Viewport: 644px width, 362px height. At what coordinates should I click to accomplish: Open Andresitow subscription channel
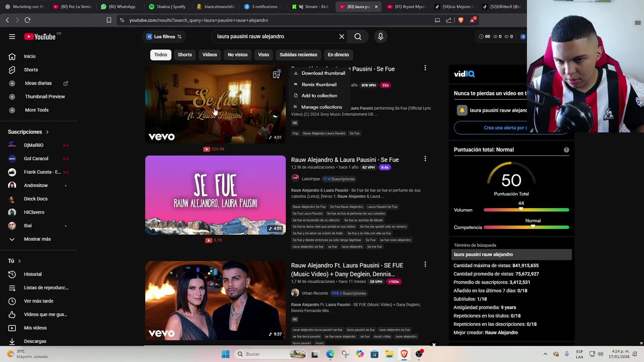coord(36,186)
